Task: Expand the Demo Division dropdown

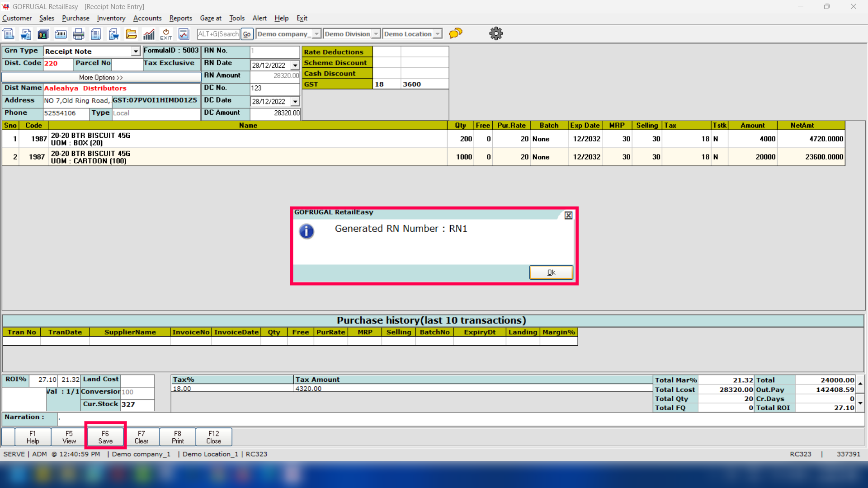Action: [x=376, y=34]
